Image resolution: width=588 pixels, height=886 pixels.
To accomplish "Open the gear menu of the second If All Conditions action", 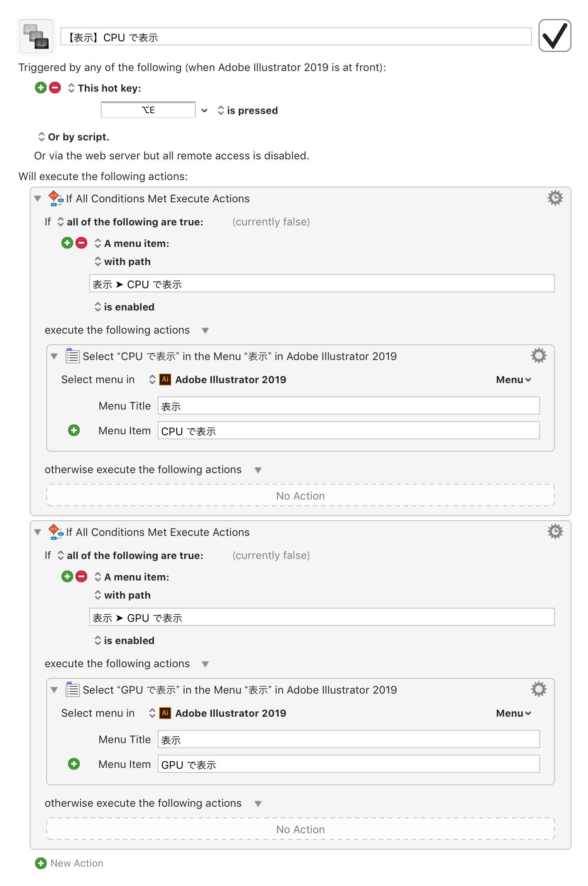I will point(555,532).
